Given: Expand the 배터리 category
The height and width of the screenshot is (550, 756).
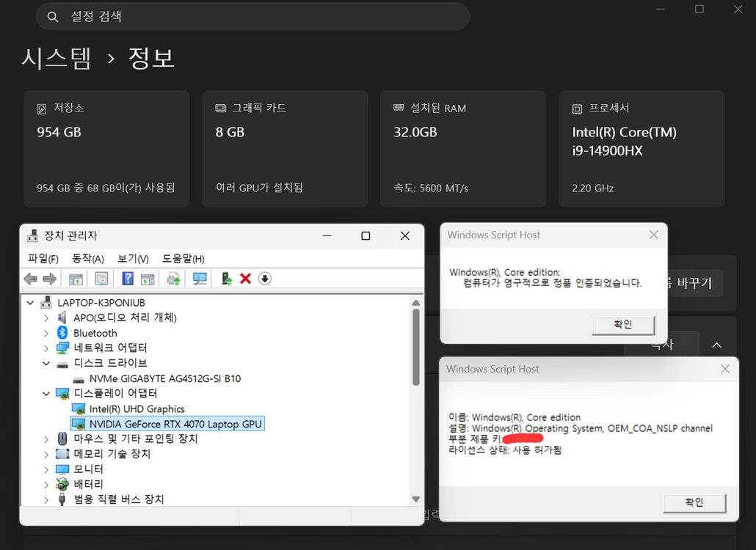Looking at the screenshot, I should (46, 484).
